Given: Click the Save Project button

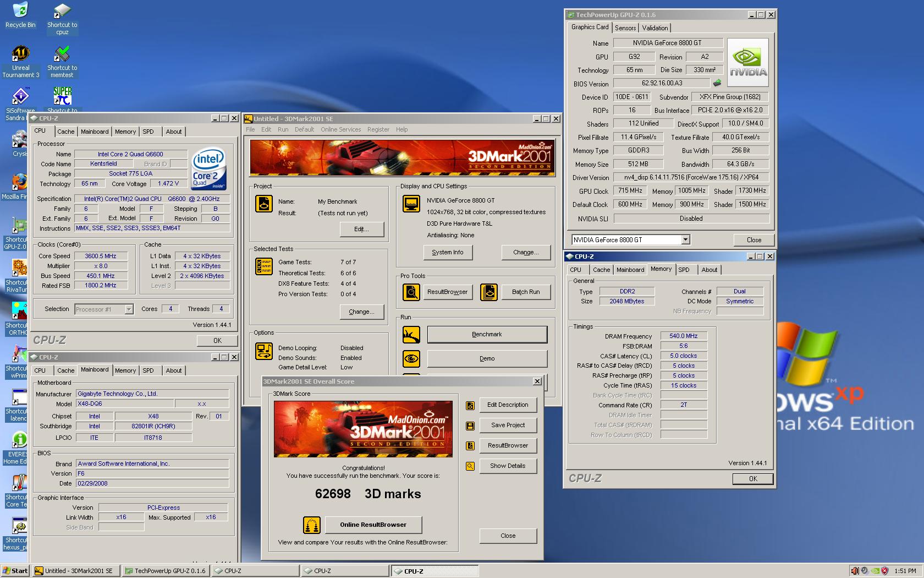Looking at the screenshot, I should 508,425.
